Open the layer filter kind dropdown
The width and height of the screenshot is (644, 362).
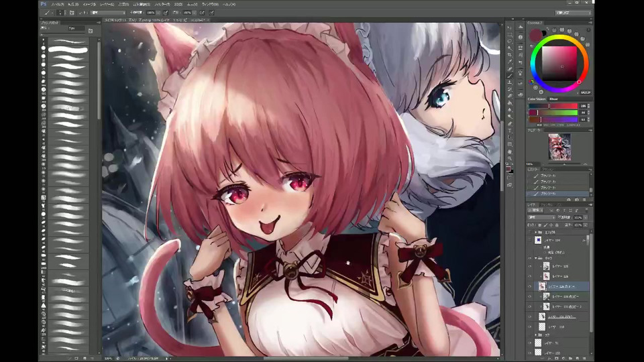(535, 210)
